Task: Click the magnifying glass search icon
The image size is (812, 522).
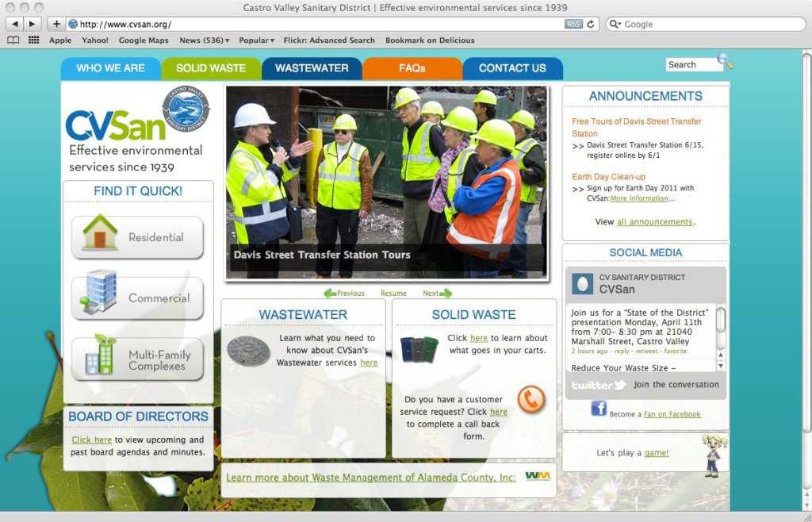Action: point(725,61)
